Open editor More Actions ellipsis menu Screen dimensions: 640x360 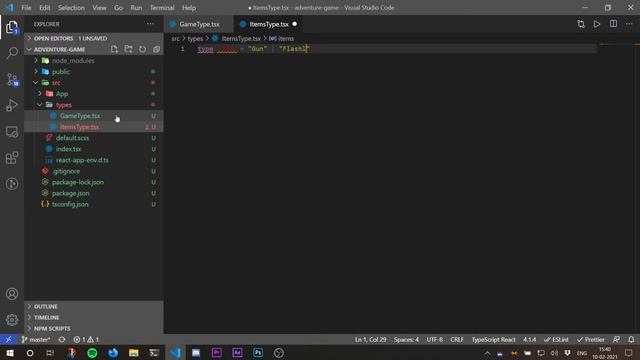629,24
